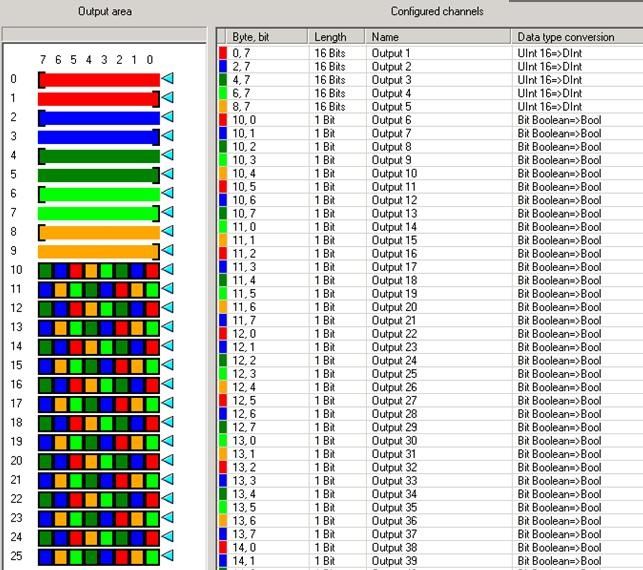Click the Output 28 row name
The width and height of the screenshot is (643, 570).
click(x=394, y=414)
